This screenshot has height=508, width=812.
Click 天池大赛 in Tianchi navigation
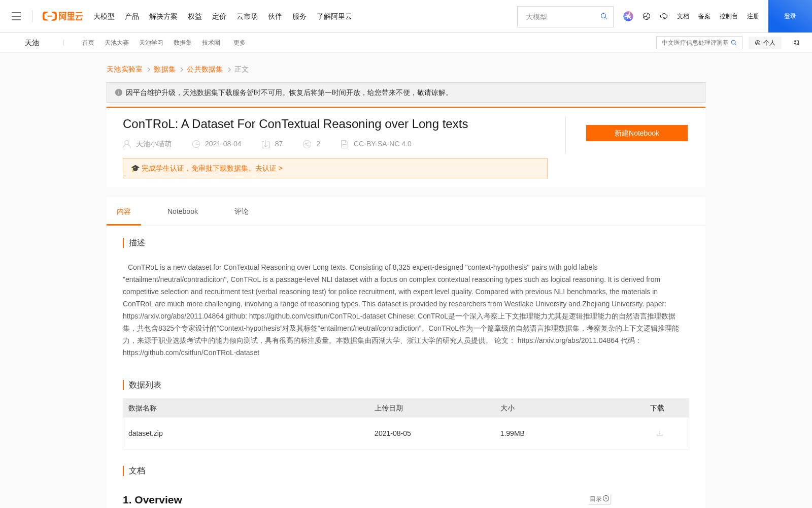(117, 43)
